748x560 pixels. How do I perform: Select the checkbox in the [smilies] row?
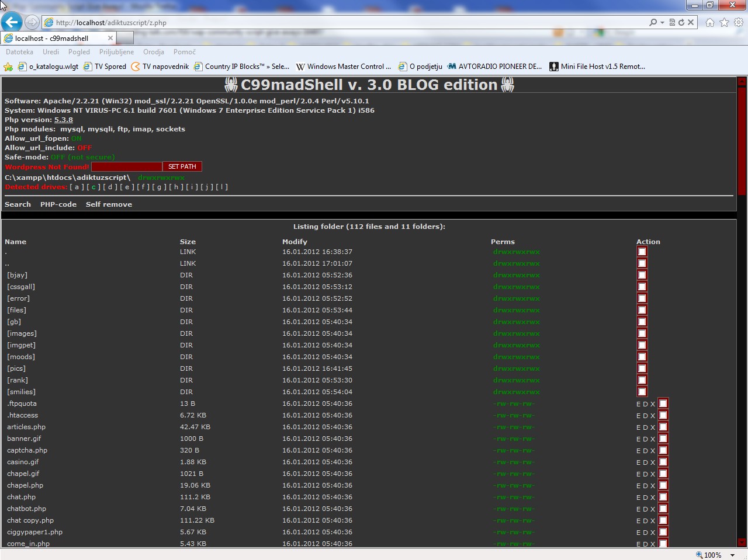pyautogui.click(x=642, y=392)
